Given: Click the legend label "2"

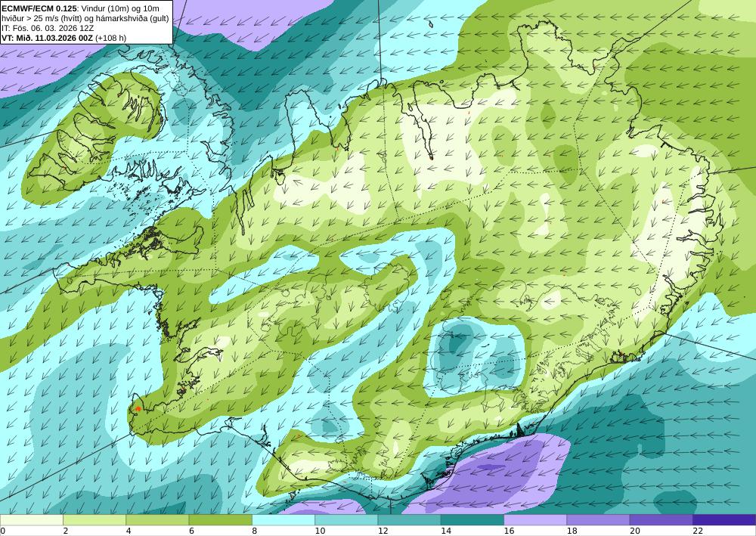Looking at the screenshot, I should 65,531.
